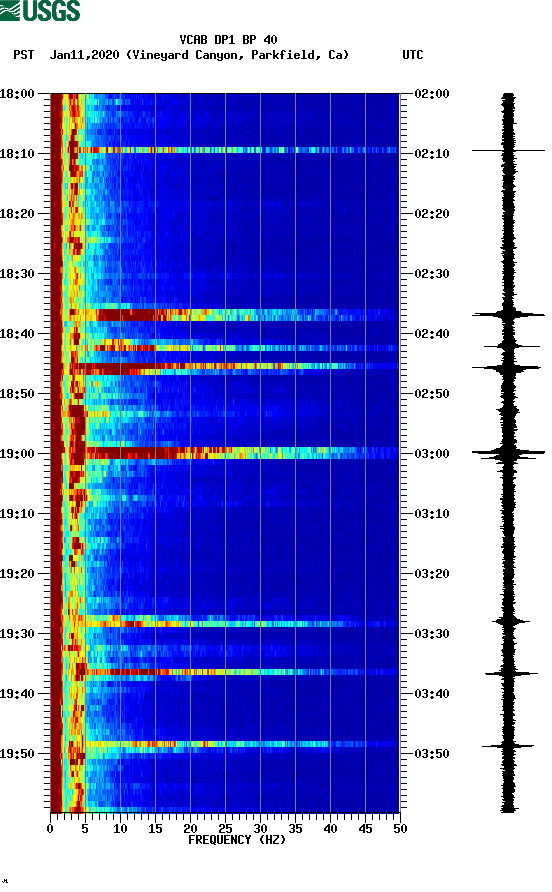The width and height of the screenshot is (552, 892).
Task: Click the "40" frequency axis label
Action: tap(330, 829)
